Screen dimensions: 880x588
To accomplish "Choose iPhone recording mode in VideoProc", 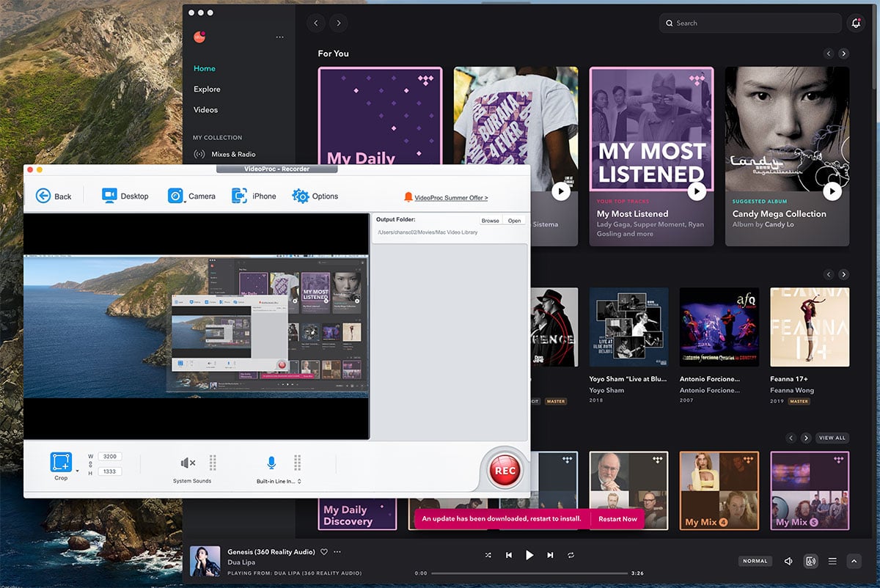I will pos(254,196).
